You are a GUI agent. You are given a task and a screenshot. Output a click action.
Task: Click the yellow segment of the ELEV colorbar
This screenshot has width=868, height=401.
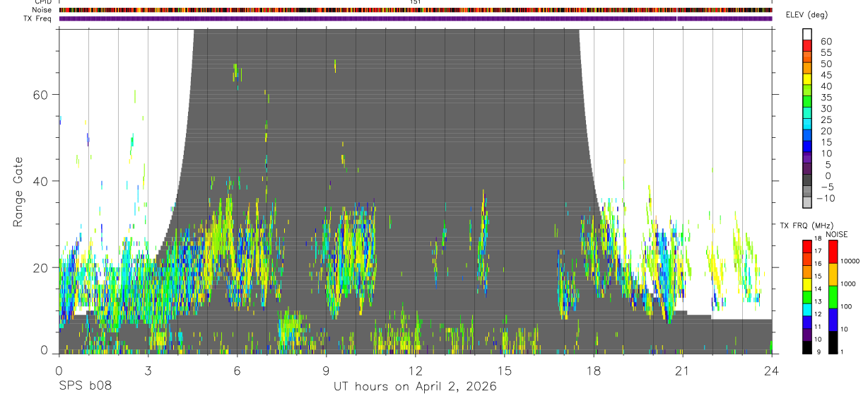808,79
